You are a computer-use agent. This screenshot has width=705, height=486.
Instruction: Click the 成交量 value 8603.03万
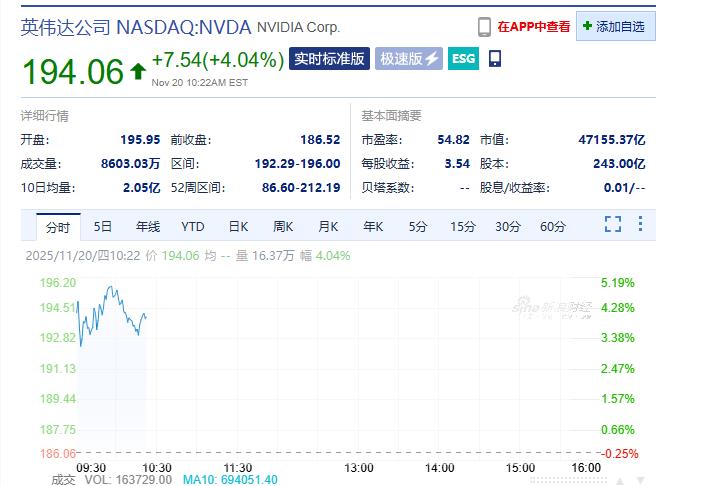pyautogui.click(x=130, y=164)
